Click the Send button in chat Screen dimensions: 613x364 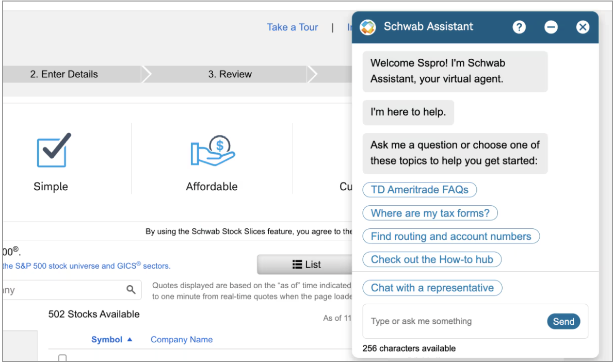[x=563, y=321]
